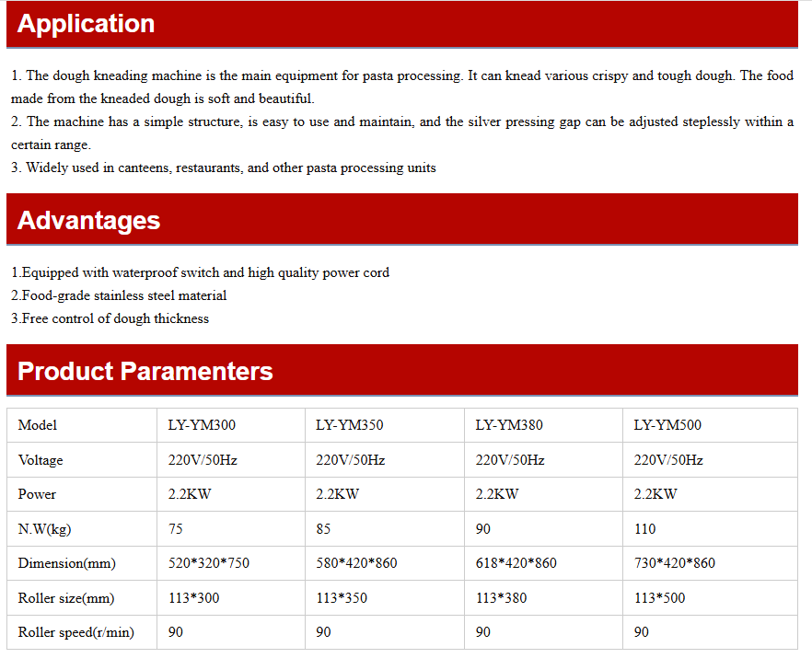This screenshot has height=658, width=812.
Task: Click the Power row label
Action: 37,494
